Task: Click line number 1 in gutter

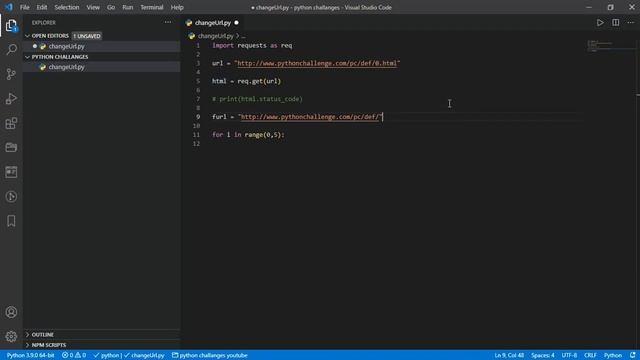Action: point(198,45)
